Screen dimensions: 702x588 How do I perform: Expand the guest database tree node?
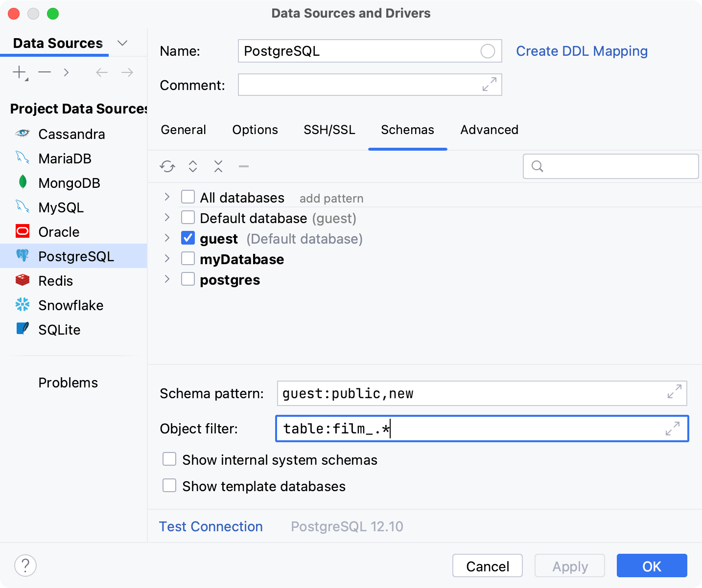coord(166,238)
